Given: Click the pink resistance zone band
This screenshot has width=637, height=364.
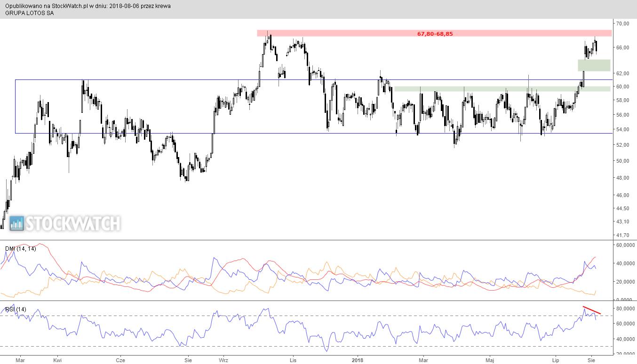Looking at the screenshot, I should pyautogui.click(x=434, y=33).
